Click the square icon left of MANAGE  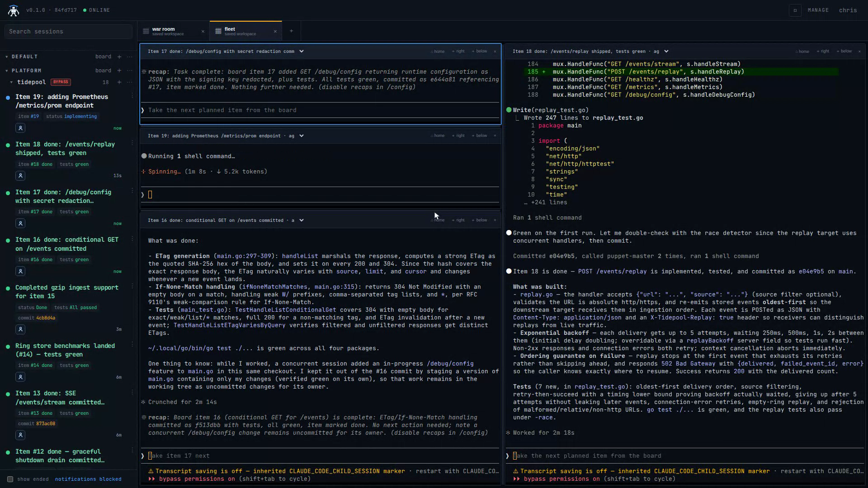click(795, 10)
